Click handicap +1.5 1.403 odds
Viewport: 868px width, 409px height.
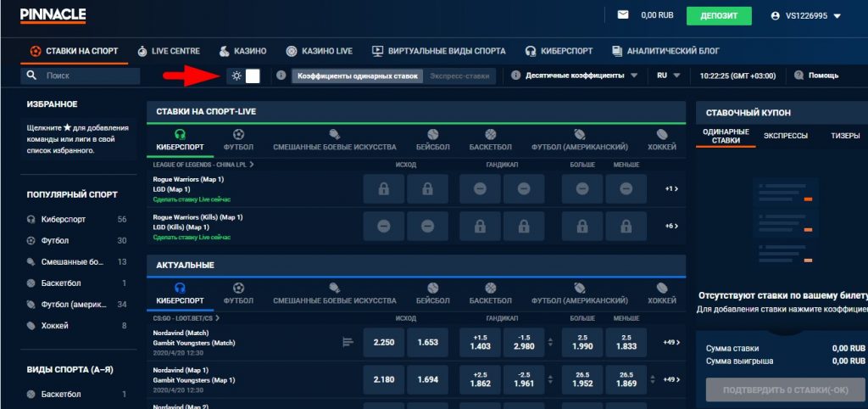[480, 343]
